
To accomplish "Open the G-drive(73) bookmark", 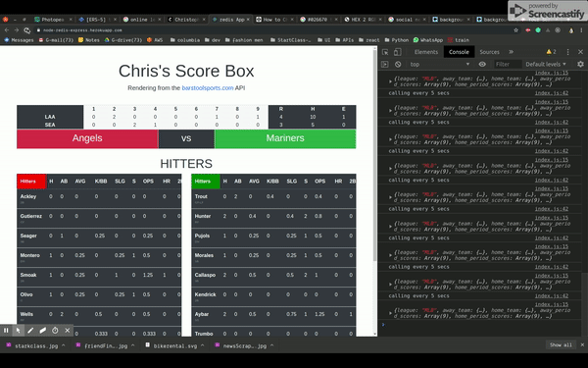I will pos(123,40).
